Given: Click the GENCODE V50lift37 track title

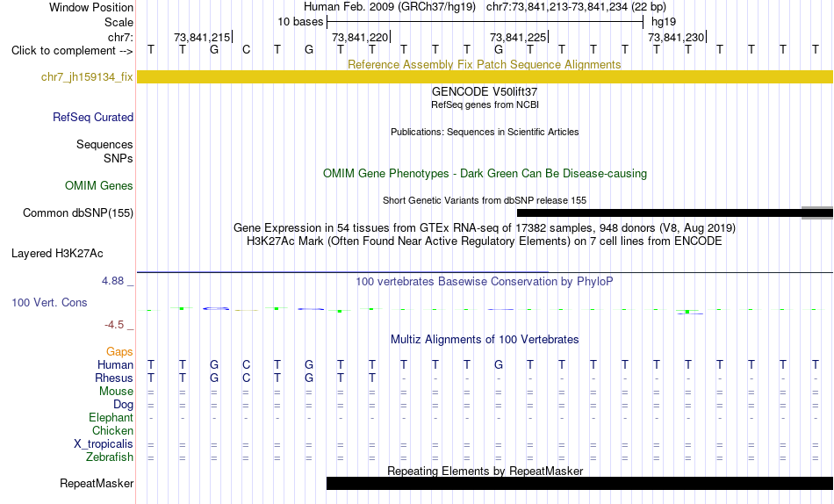Looking at the screenshot, I should 485,92.
